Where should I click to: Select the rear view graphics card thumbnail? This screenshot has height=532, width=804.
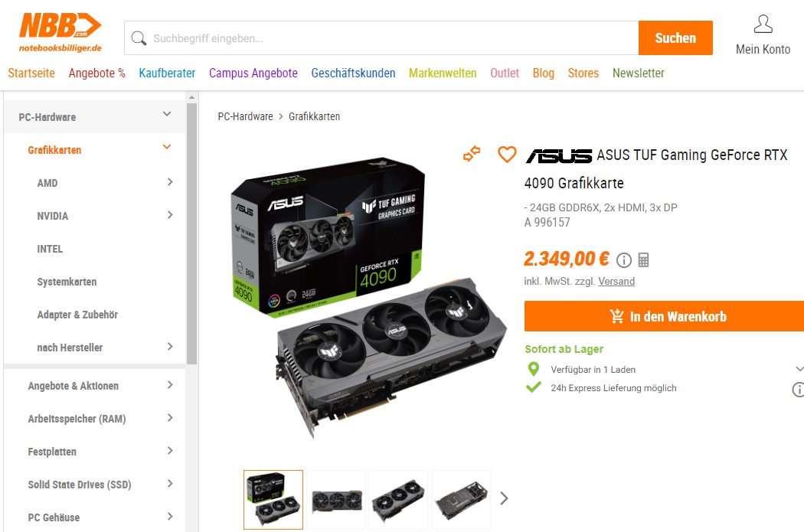click(461, 500)
